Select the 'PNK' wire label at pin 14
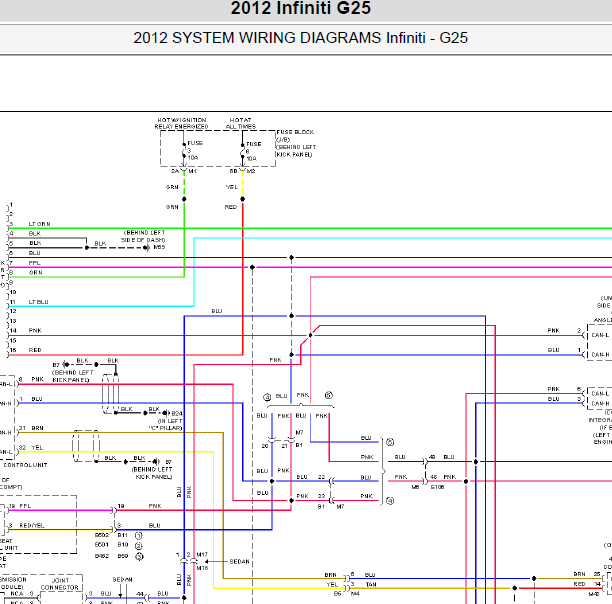Viewport: 612px width, 604px height. click(35, 330)
